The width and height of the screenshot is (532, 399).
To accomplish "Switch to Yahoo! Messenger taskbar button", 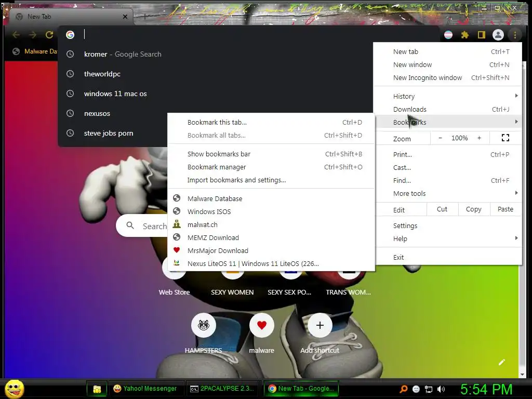I will click(x=146, y=389).
